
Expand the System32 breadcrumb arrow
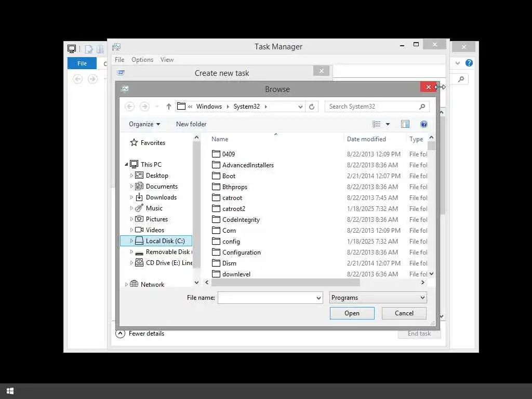click(x=265, y=107)
